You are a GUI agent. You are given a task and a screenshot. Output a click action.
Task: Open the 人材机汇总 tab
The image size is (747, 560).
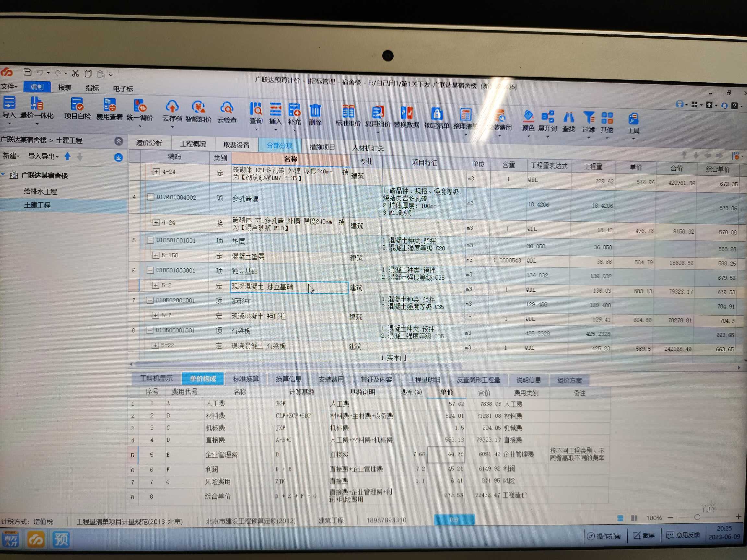368,148
